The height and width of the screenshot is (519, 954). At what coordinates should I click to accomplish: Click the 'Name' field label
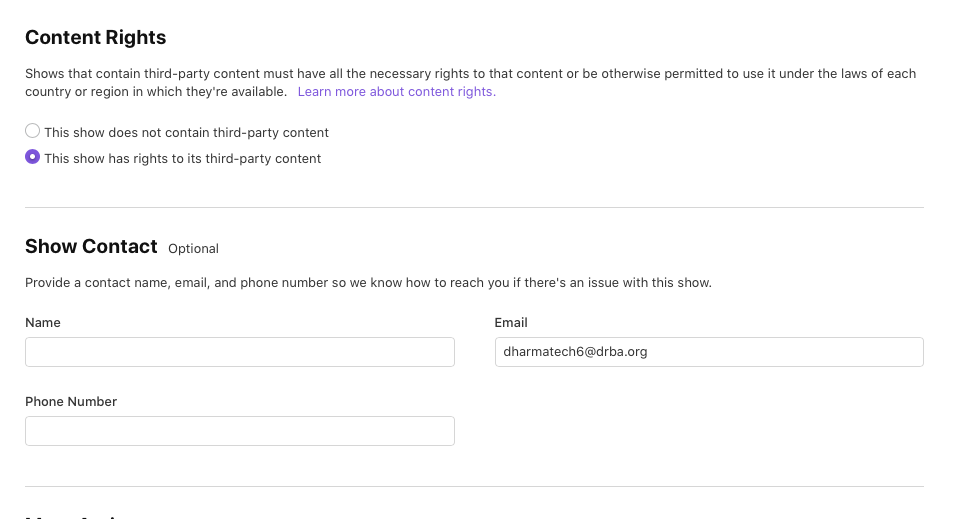pyautogui.click(x=43, y=323)
